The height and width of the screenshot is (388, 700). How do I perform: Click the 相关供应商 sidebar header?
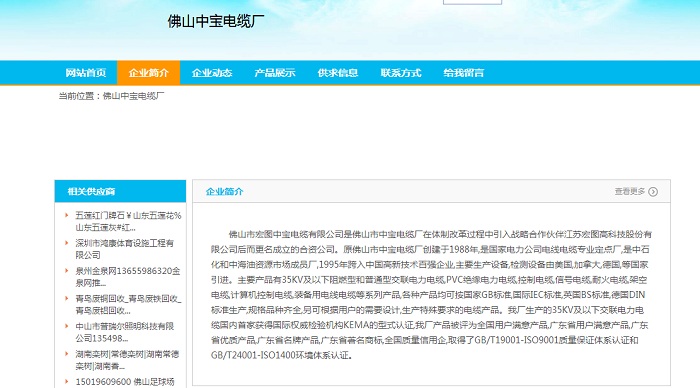(120, 192)
